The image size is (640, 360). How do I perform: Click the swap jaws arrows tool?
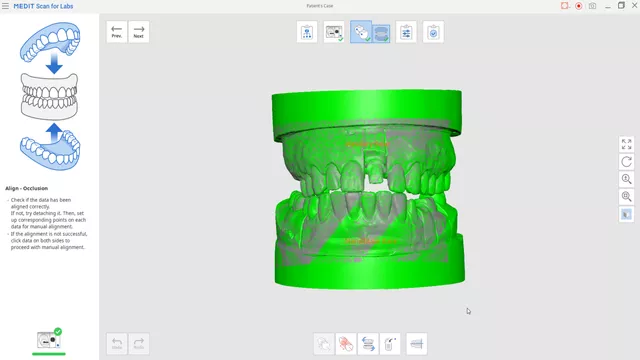point(368,344)
